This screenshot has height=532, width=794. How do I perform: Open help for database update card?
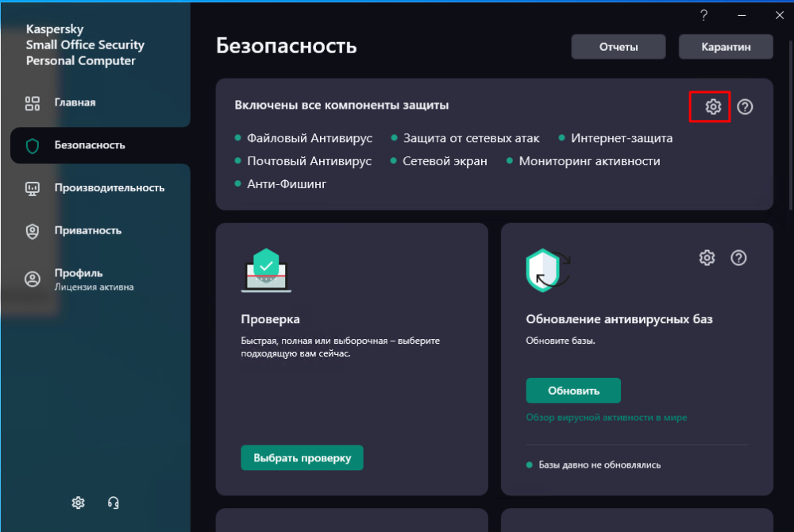pyautogui.click(x=738, y=257)
